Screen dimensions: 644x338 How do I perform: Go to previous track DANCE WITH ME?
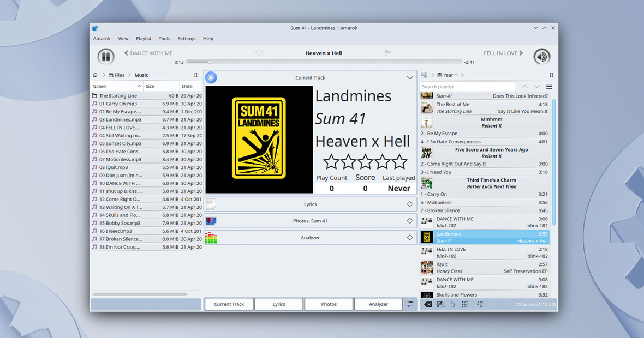pos(148,53)
